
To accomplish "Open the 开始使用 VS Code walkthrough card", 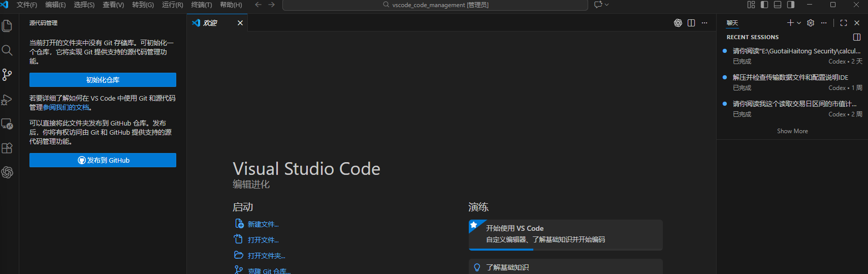I will coord(566,235).
